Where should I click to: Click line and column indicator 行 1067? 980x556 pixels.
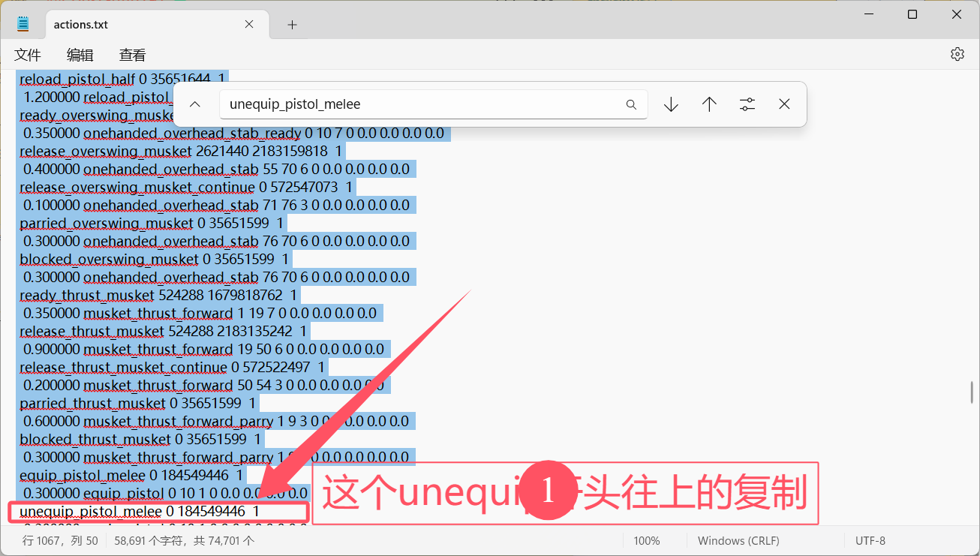(60, 540)
